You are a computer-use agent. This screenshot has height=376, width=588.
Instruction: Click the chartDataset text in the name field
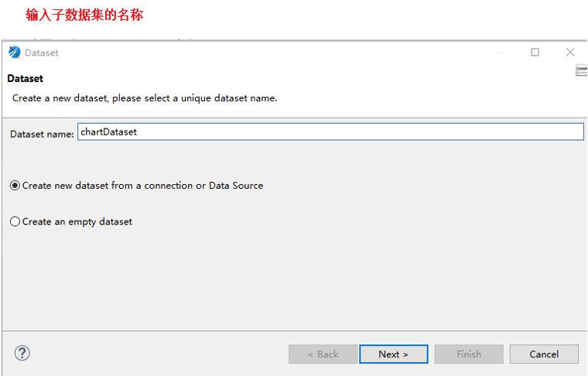pos(109,132)
